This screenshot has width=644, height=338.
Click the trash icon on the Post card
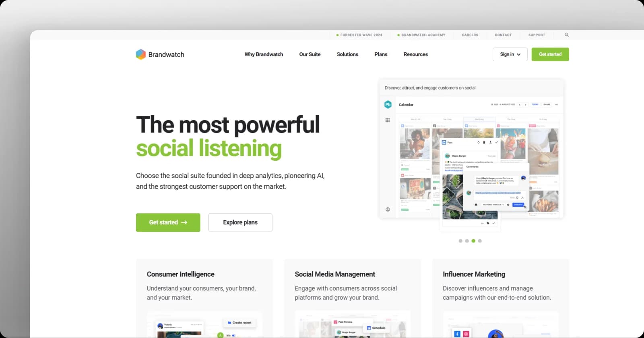[484, 142]
